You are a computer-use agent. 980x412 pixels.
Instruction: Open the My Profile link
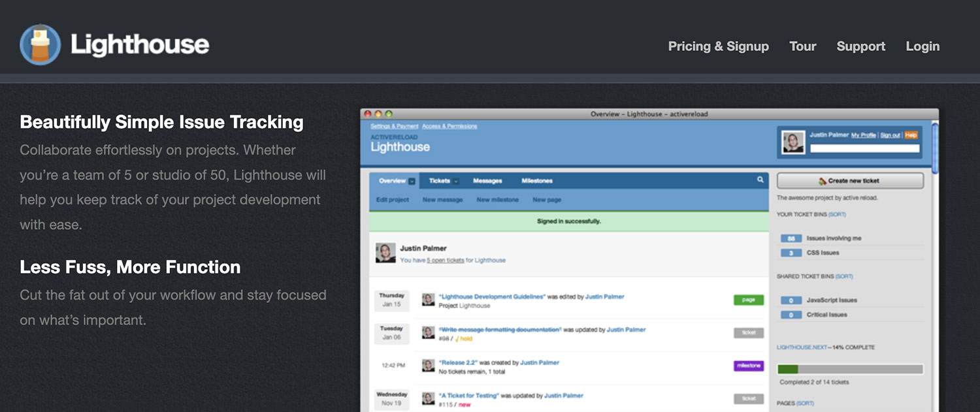(x=863, y=135)
